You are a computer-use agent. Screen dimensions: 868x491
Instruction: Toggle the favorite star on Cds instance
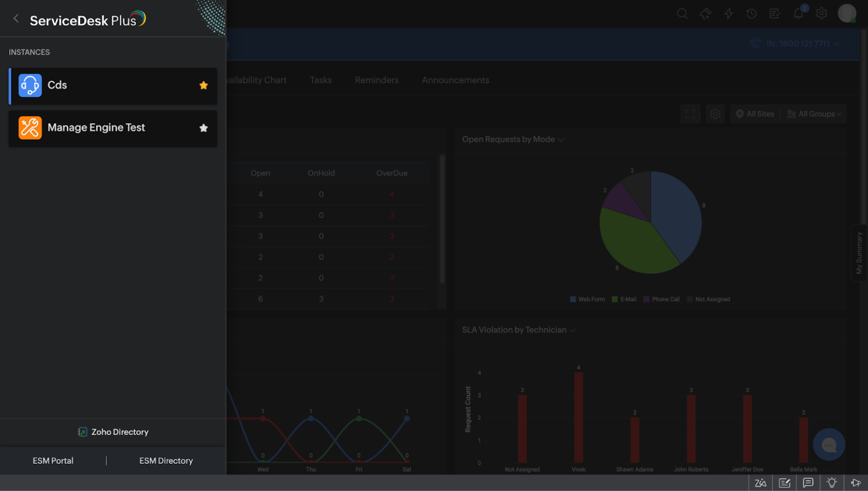[203, 85]
